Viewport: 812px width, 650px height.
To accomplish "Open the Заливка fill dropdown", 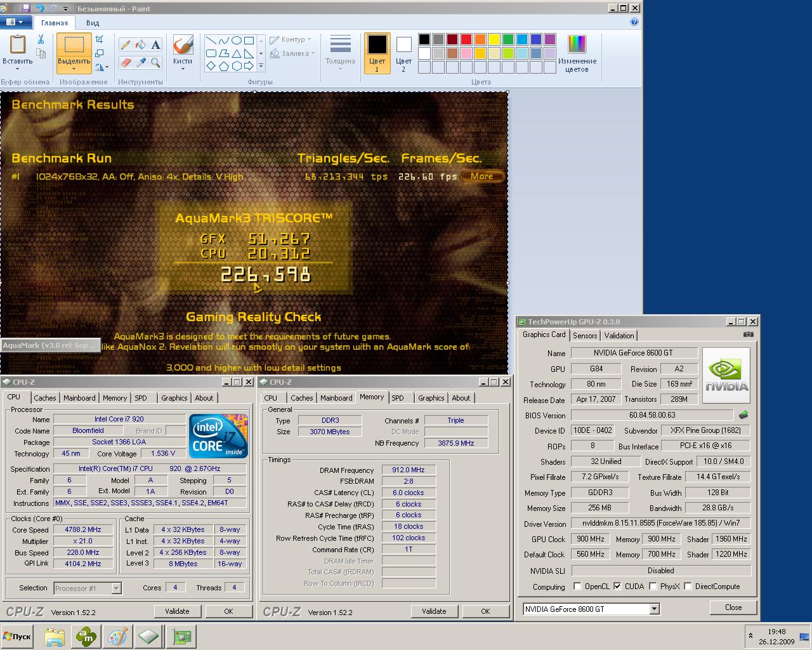I will [292, 53].
